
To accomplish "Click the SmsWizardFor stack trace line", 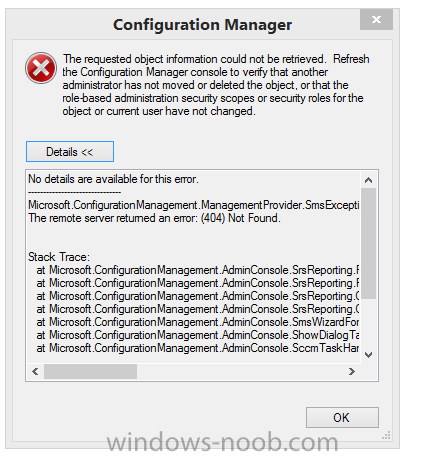I will coord(198,322).
